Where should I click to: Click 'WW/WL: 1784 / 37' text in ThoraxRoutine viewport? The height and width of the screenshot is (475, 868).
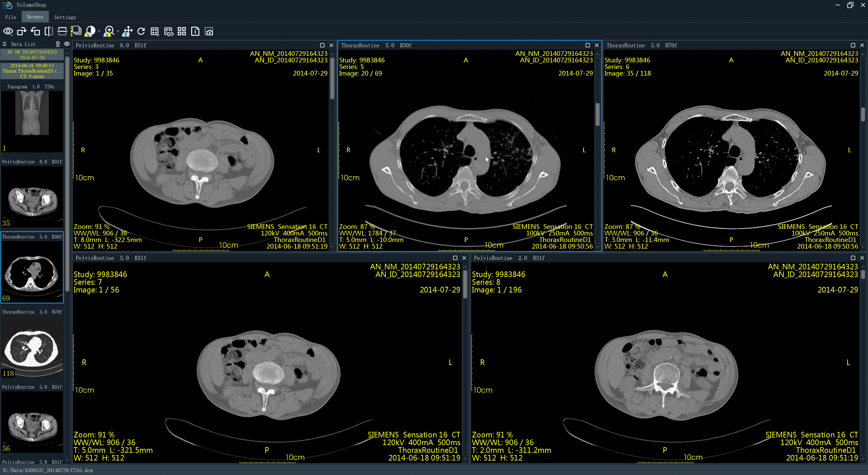(x=367, y=233)
